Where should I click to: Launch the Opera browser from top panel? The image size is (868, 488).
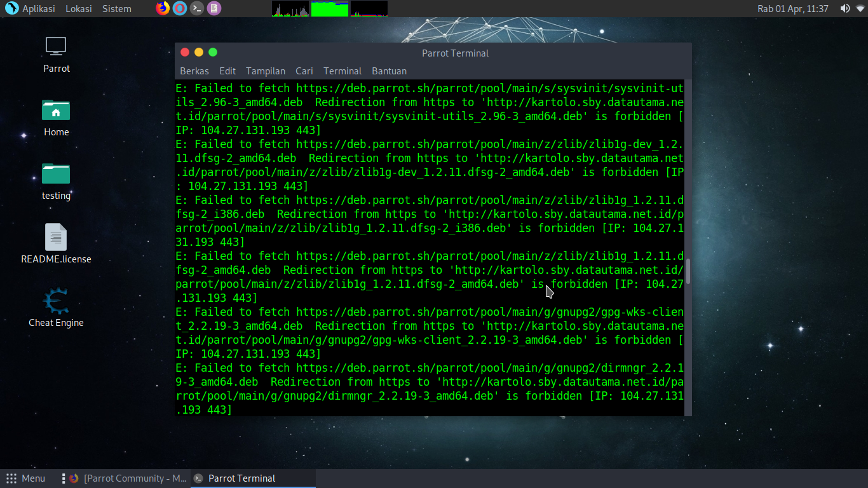180,8
